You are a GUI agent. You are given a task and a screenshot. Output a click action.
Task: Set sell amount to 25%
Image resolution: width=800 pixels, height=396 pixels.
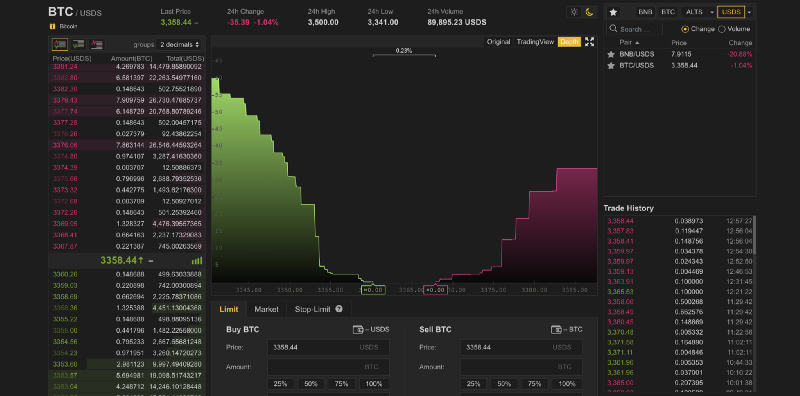(x=473, y=384)
